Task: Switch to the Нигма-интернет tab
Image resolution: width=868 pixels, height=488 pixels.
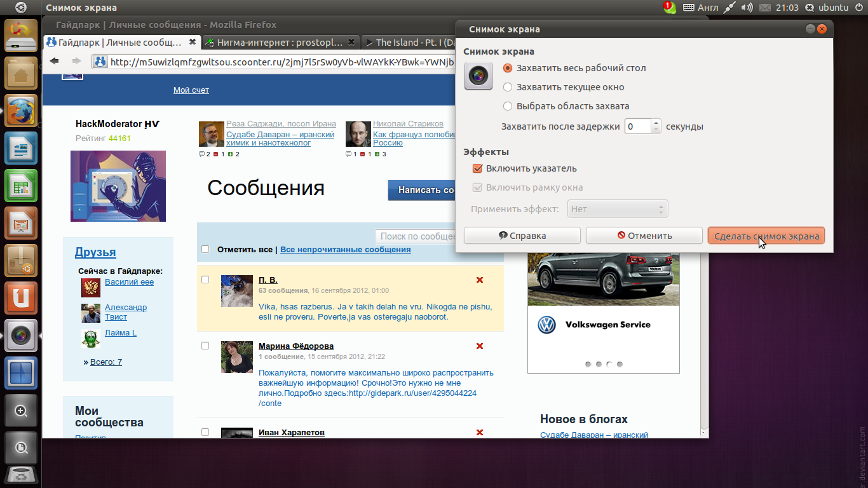Action: pyautogui.click(x=281, y=43)
